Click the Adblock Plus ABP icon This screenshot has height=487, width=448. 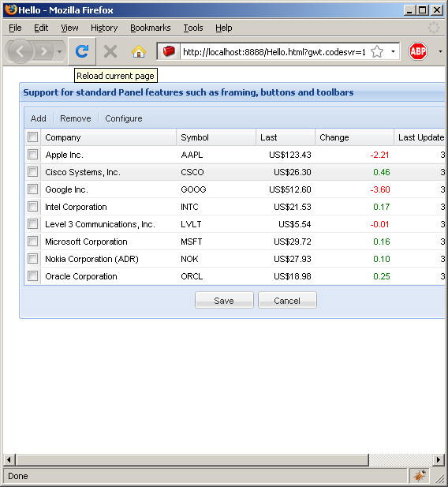point(417,51)
